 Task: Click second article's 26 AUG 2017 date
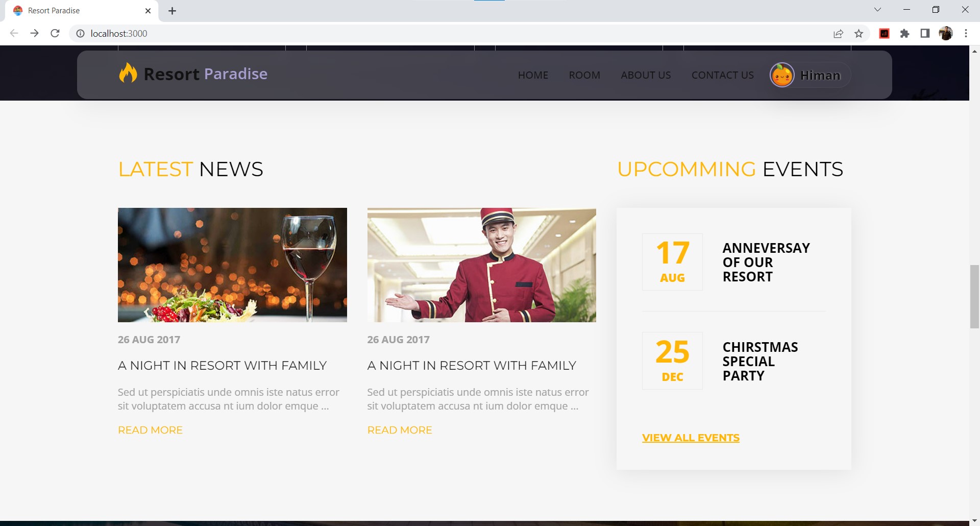click(x=399, y=340)
